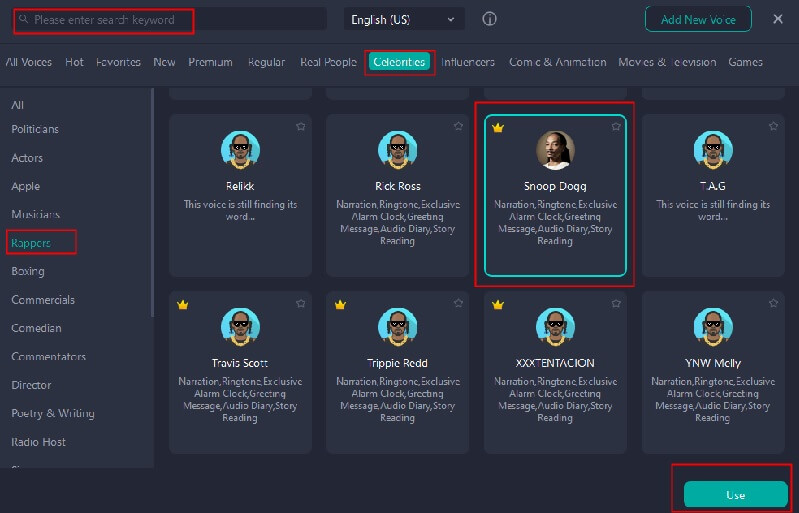Select the Travis Scott voice avatar
The width and height of the screenshot is (799, 513).
tap(240, 327)
